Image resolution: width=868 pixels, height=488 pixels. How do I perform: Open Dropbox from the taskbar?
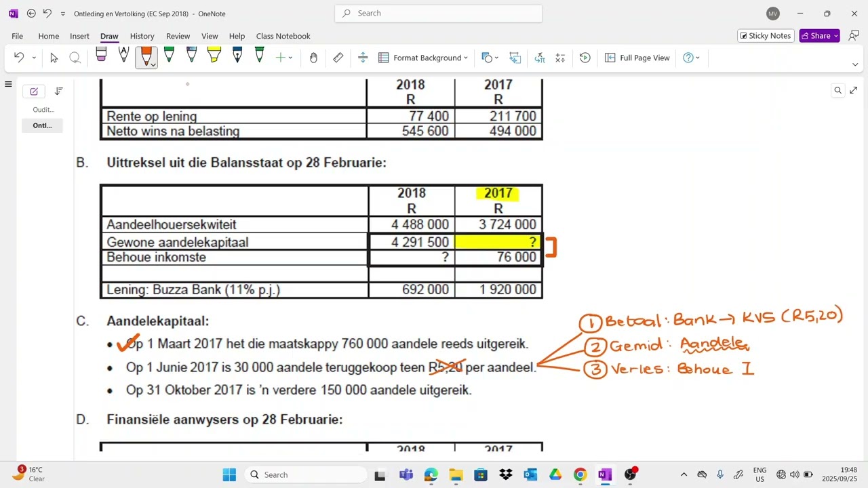pos(505,474)
